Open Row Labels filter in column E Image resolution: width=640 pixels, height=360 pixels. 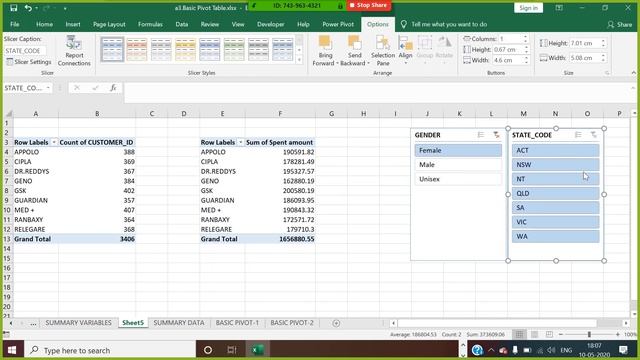coord(240,142)
